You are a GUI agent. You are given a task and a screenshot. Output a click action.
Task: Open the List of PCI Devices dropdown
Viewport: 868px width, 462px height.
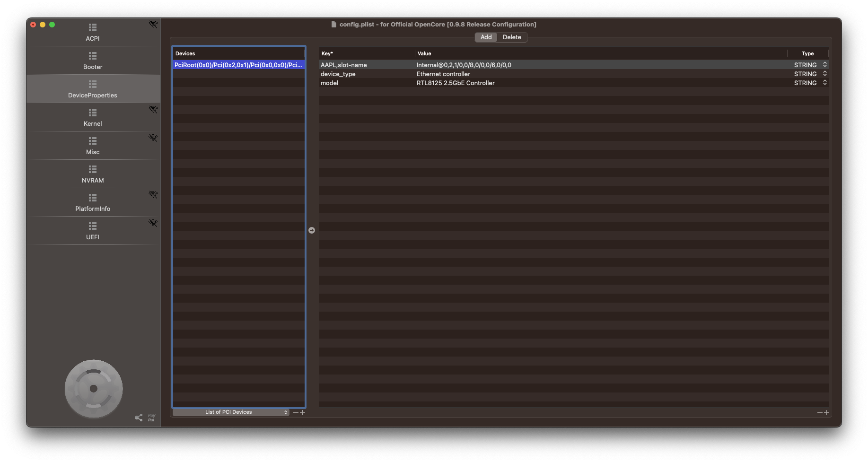231,412
